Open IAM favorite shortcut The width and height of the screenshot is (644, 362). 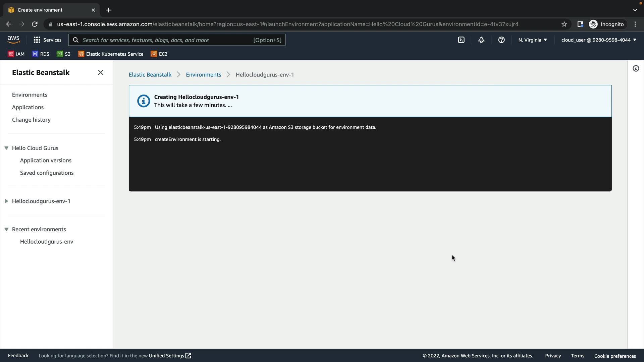point(16,54)
